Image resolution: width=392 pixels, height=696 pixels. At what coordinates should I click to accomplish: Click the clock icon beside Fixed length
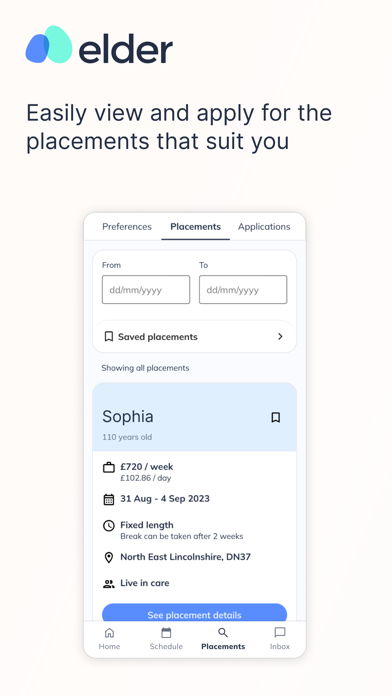[109, 526]
